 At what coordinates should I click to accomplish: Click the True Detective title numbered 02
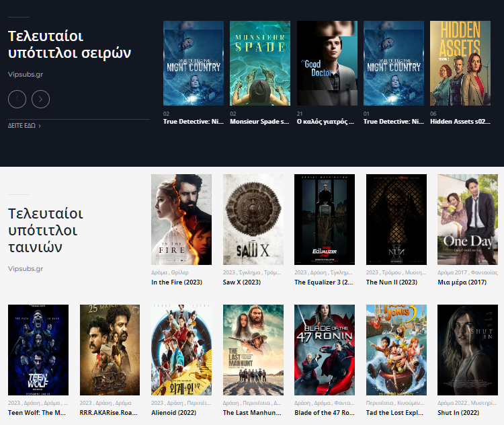pos(193,122)
